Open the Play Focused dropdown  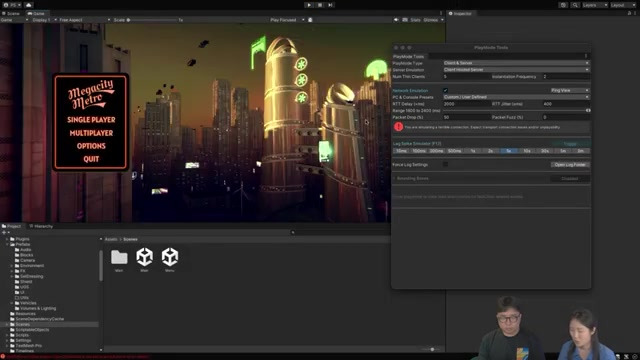pyautogui.click(x=287, y=20)
